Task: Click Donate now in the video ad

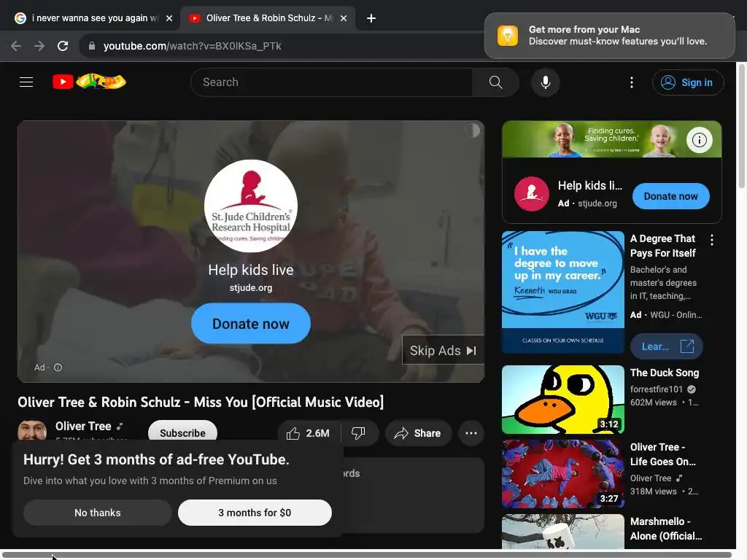Action: click(251, 323)
